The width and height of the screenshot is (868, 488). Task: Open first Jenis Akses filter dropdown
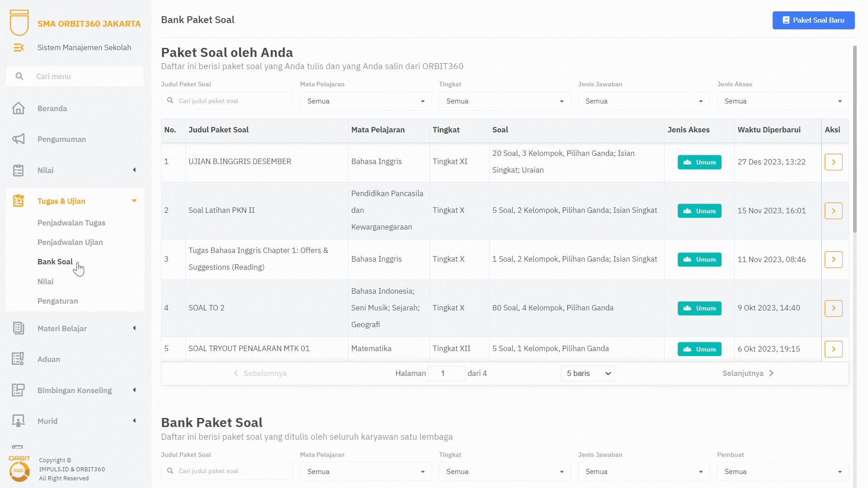point(783,101)
